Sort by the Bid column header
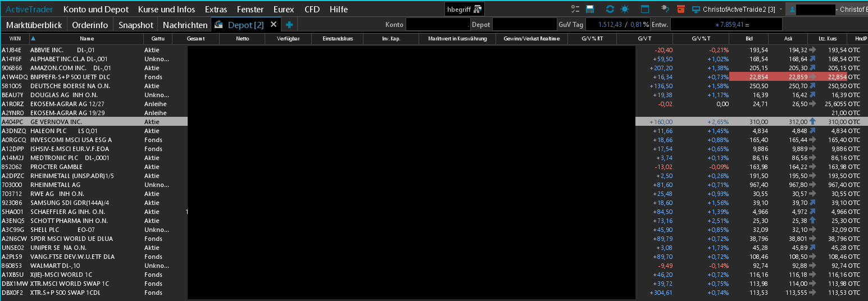This screenshot has height=301, width=868. (749, 39)
